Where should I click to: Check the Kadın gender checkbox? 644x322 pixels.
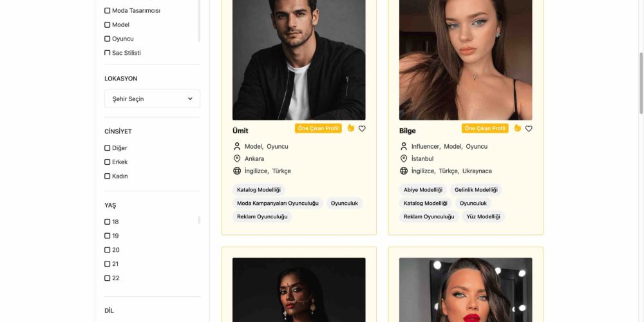point(108,176)
